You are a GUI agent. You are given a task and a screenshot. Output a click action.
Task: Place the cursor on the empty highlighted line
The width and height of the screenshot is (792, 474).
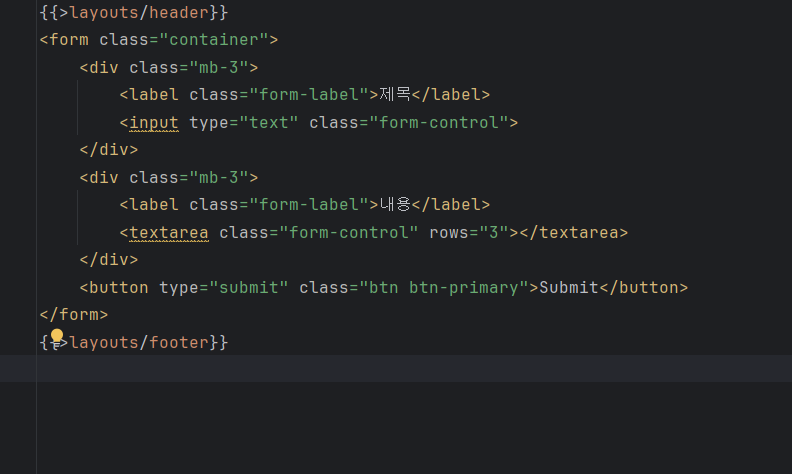pyautogui.click(x=396, y=368)
